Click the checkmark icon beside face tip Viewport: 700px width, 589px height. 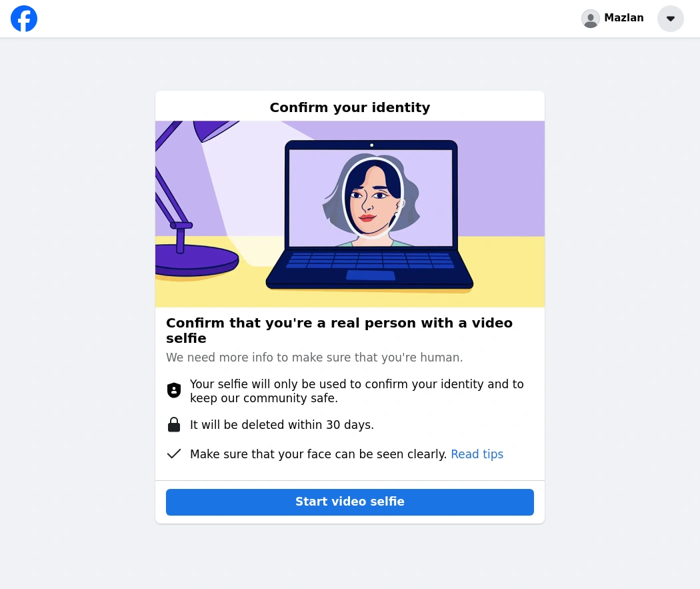click(x=174, y=454)
